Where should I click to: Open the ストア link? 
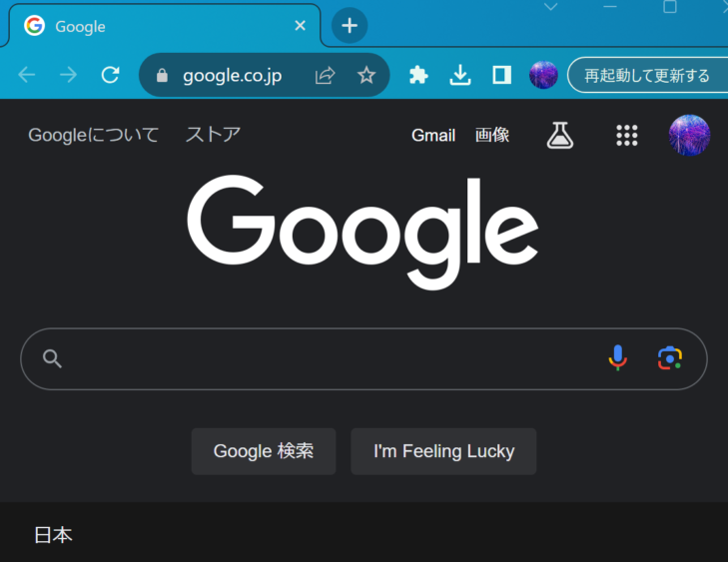pyautogui.click(x=213, y=135)
